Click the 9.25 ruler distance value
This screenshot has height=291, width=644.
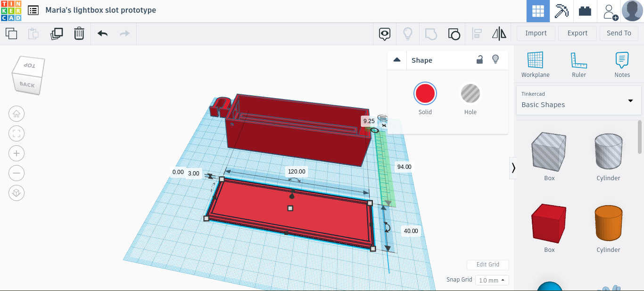pyautogui.click(x=369, y=121)
